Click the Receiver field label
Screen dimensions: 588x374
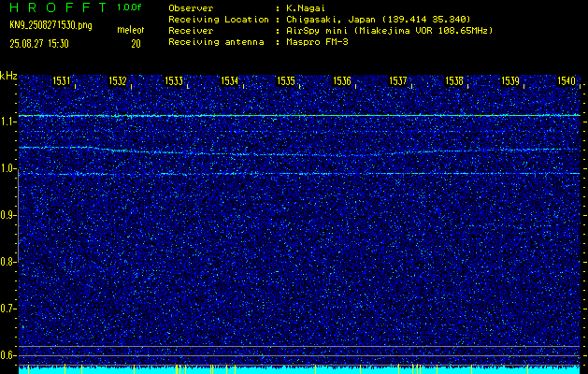[x=191, y=31]
